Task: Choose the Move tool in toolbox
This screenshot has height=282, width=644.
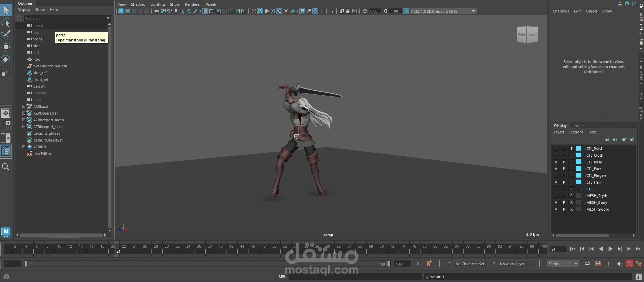Action: (x=6, y=47)
